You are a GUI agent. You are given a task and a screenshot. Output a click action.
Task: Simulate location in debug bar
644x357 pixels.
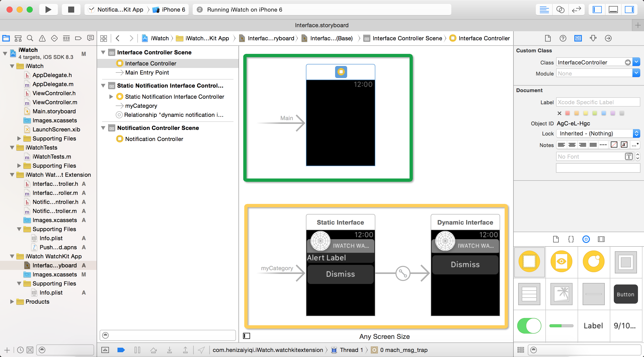coord(201,350)
